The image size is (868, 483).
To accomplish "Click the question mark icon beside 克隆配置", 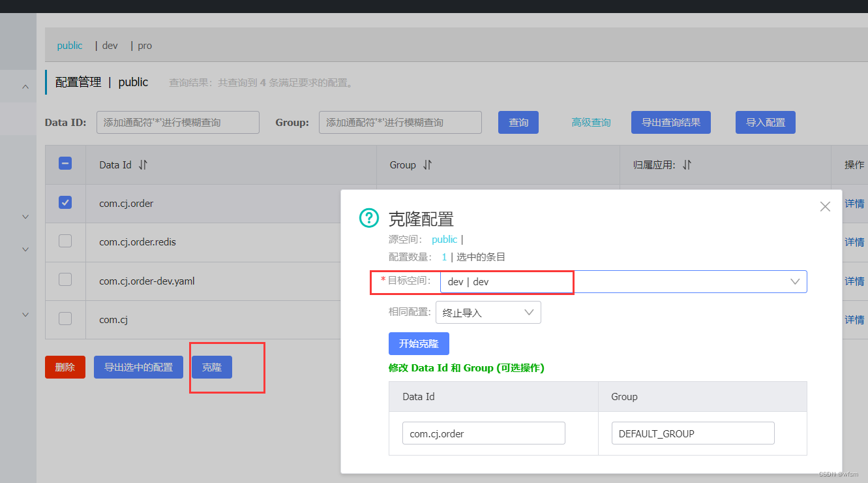I will click(x=369, y=218).
